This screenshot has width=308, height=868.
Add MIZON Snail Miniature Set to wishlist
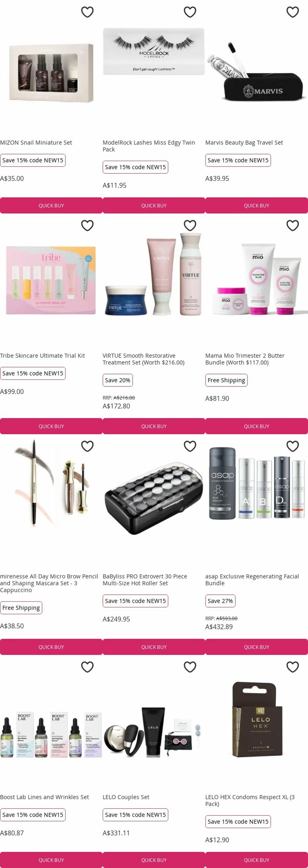coord(87,12)
